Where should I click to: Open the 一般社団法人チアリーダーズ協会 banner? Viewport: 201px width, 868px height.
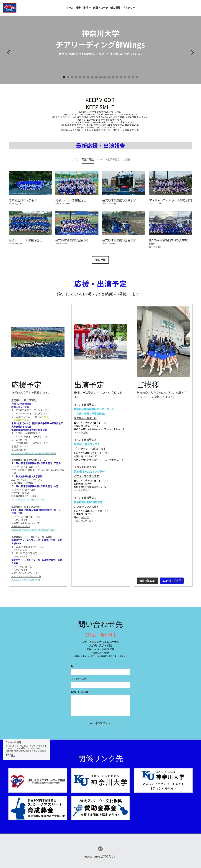[38, 780]
